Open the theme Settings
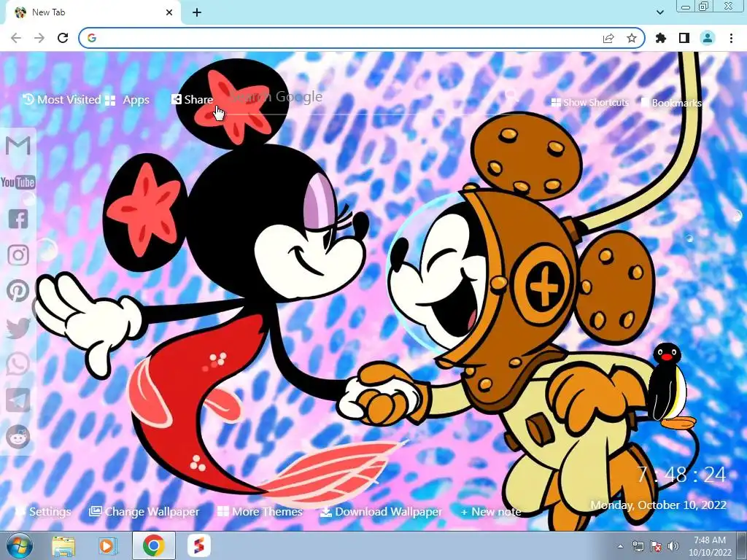 (43, 511)
